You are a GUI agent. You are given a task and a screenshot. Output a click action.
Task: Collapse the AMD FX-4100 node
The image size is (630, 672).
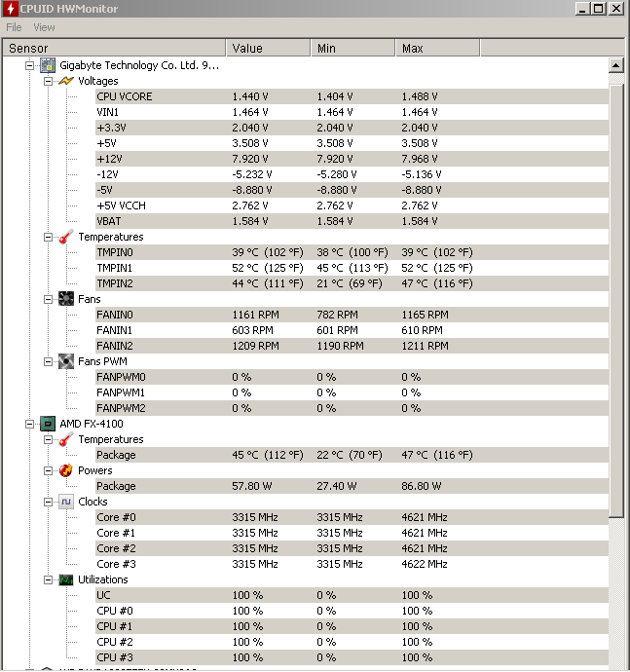tap(29, 424)
